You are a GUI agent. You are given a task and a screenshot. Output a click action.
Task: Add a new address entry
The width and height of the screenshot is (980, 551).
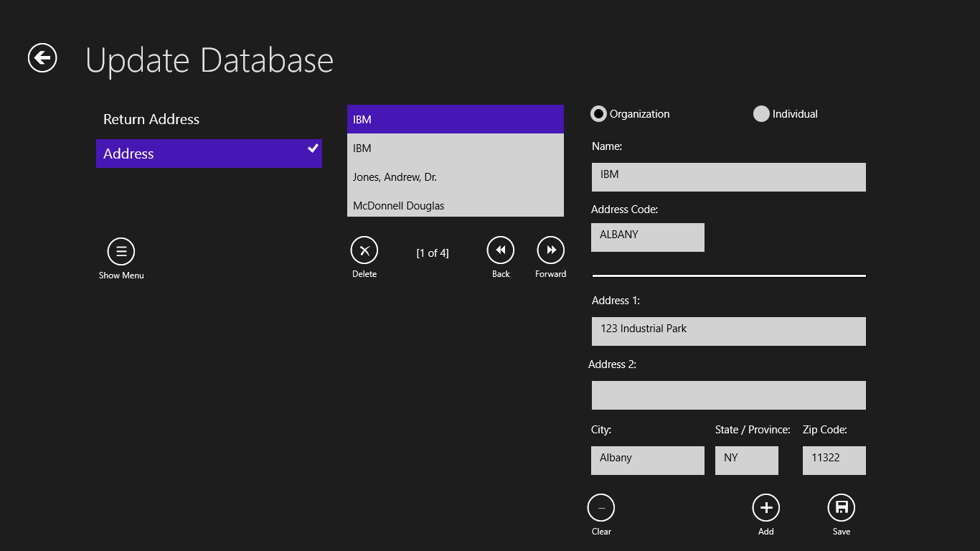click(765, 507)
